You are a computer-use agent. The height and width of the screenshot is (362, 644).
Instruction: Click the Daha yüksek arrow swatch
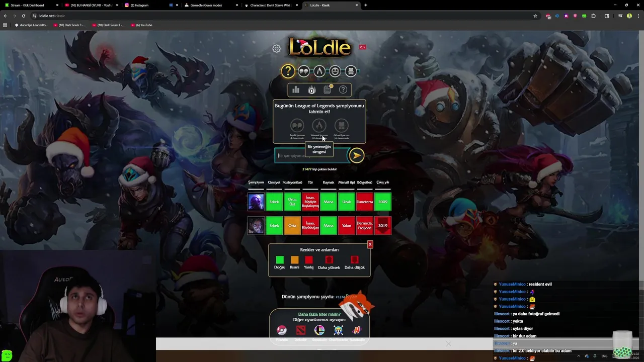tap(329, 260)
